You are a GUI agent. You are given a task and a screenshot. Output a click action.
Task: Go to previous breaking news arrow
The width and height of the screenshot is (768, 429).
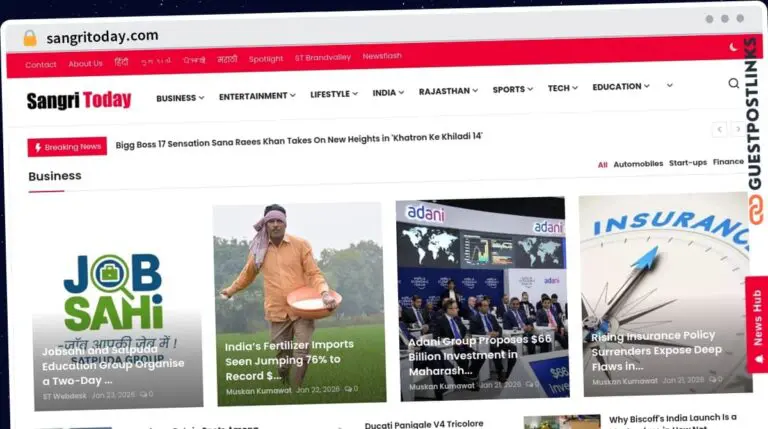[x=719, y=129]
